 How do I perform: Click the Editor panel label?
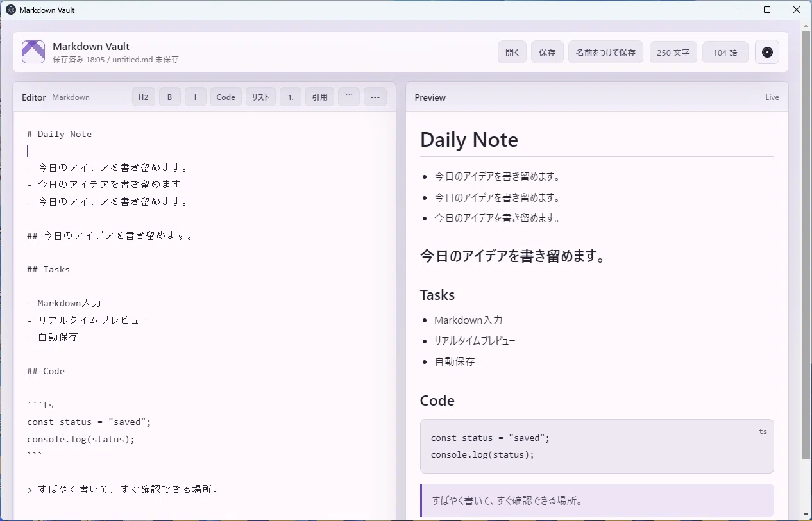point(34,97)
